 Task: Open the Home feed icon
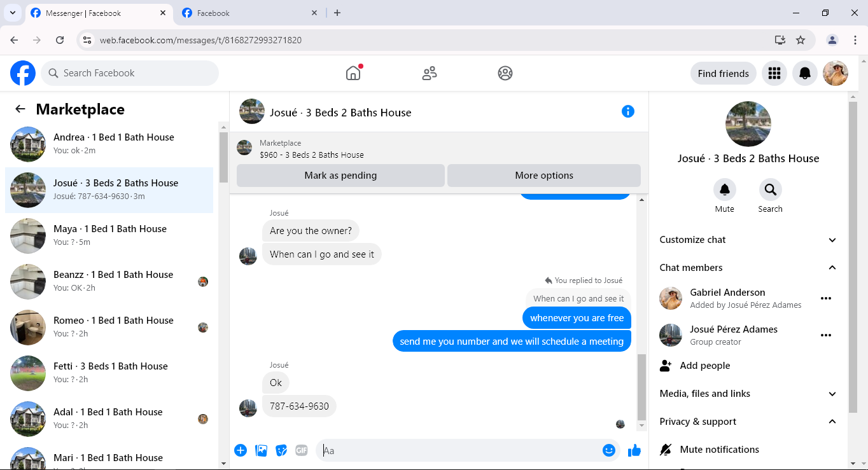(353, 73)
